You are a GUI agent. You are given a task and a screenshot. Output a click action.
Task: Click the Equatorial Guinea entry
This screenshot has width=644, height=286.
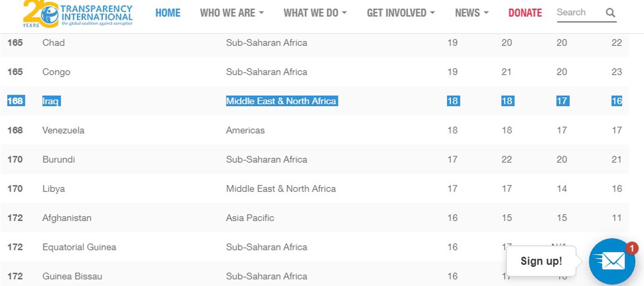[x=79, y=247]
